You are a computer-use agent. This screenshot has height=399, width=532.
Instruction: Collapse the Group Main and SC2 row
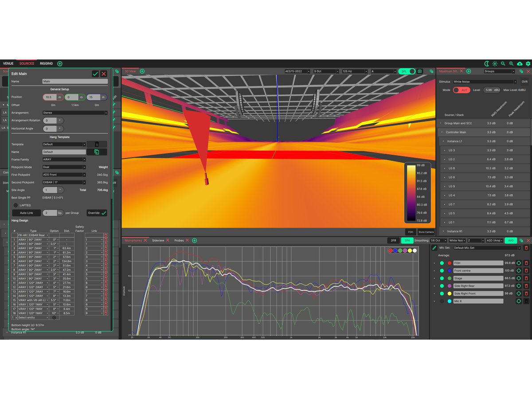point(441,123)
